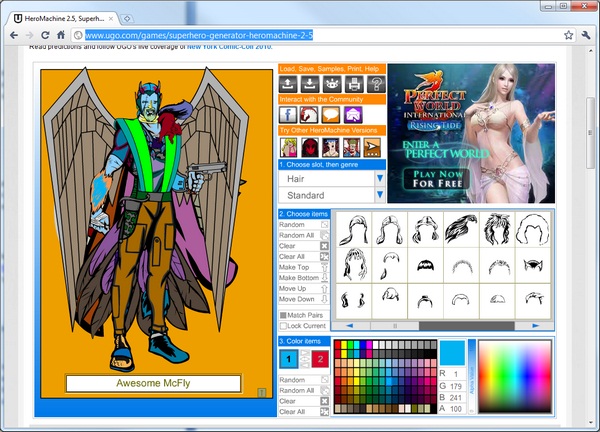
Task: Click small icon at canvas bottom-right corner
Action: point(262,392)
